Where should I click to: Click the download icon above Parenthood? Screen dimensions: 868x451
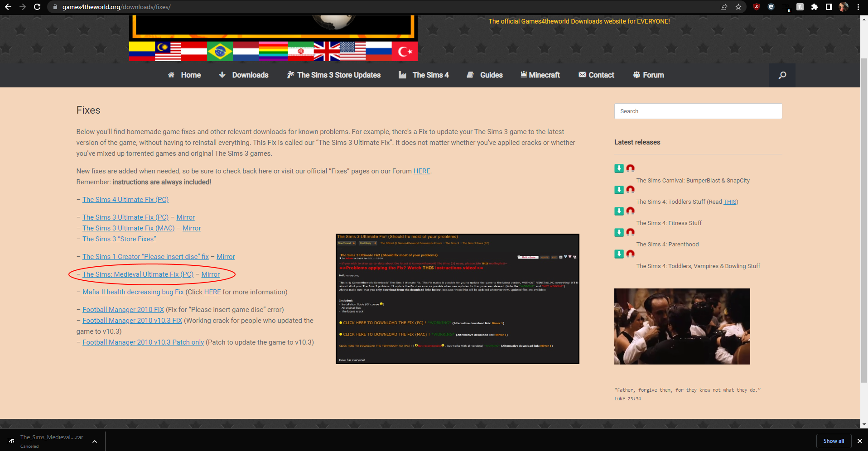[x=619, y=232]
